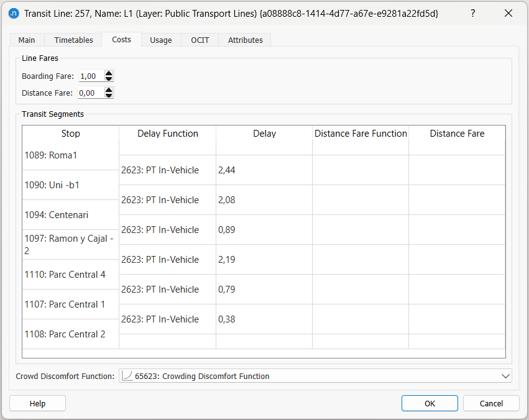Select the stop 1089: Roma1 in the table
The height and width of the screenshot is (420, 529).
click(x=52, y=155)
